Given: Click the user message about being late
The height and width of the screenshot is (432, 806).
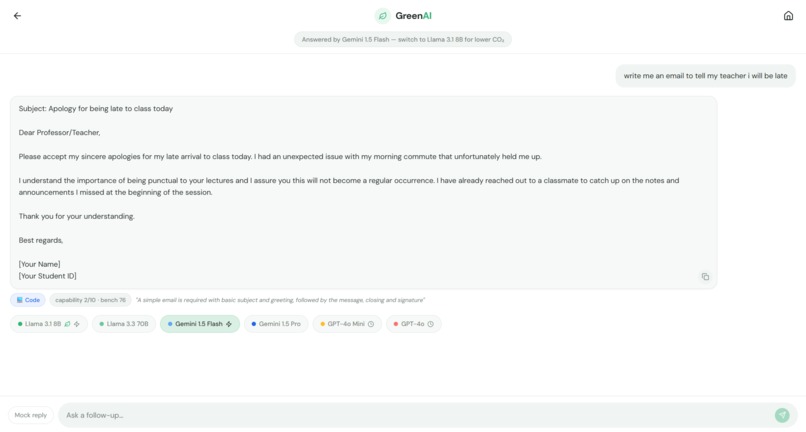Looking at the screenshot, I should pos(705,76).
